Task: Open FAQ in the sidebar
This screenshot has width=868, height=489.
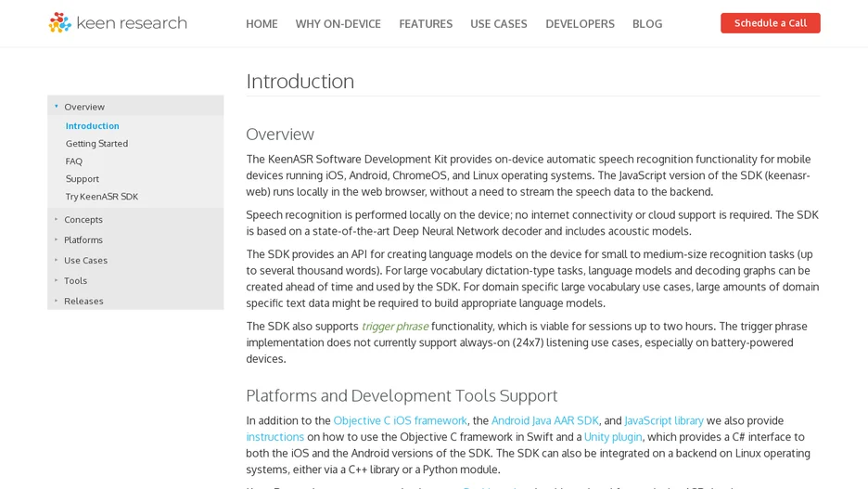Action: 73,161
